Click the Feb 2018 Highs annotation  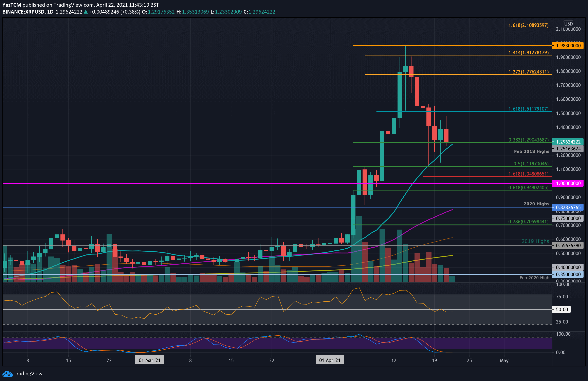coord(531,151)
